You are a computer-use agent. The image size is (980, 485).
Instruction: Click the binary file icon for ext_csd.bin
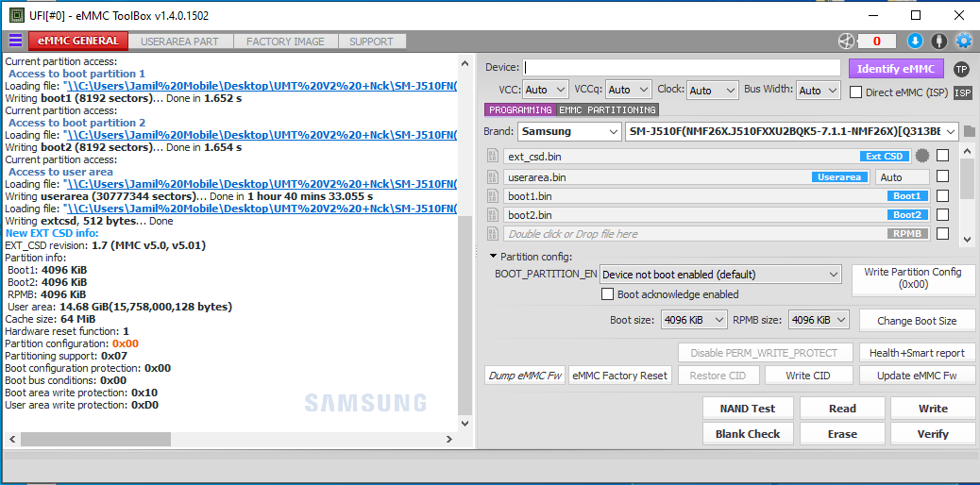493,156
